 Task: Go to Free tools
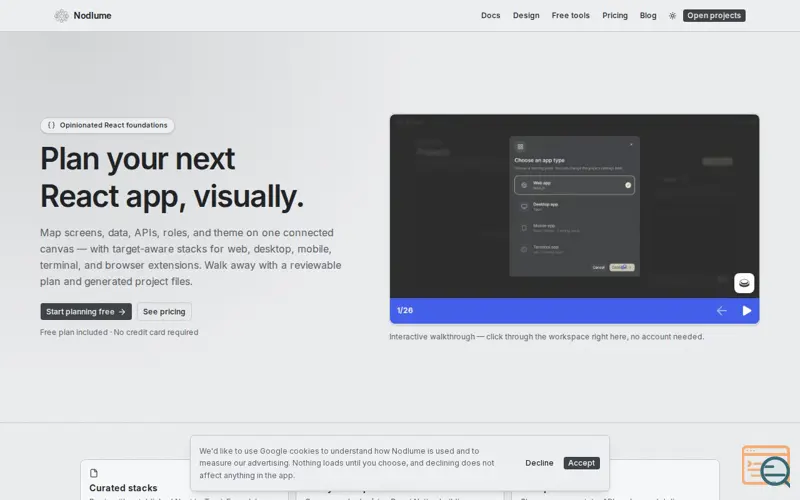(570, 16)
